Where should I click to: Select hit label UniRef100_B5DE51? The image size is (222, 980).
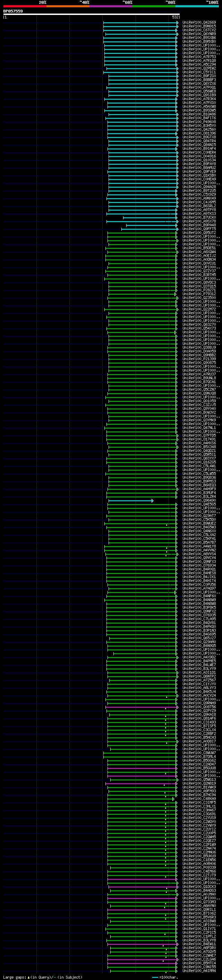pyautogui.click(x=199, y=248)
